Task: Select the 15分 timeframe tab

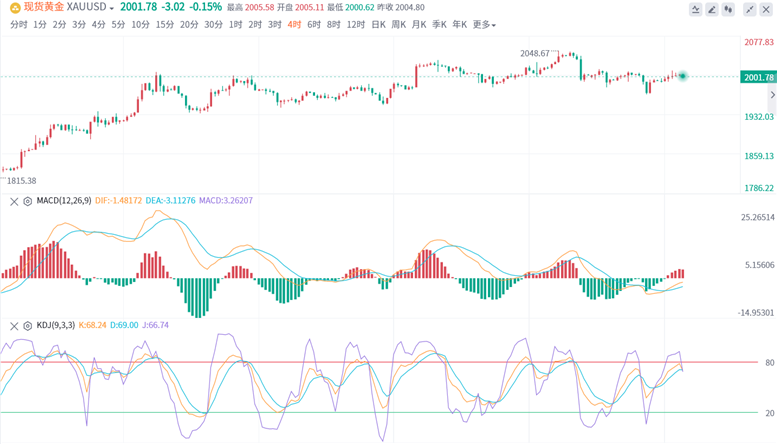Action: pyautogui.click(x=165, y=24)
